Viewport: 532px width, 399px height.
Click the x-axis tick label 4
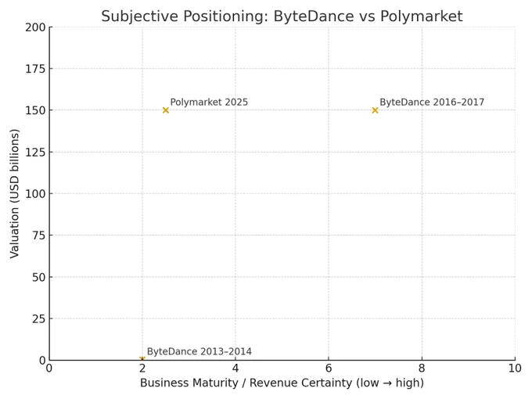tap(235, 368)
